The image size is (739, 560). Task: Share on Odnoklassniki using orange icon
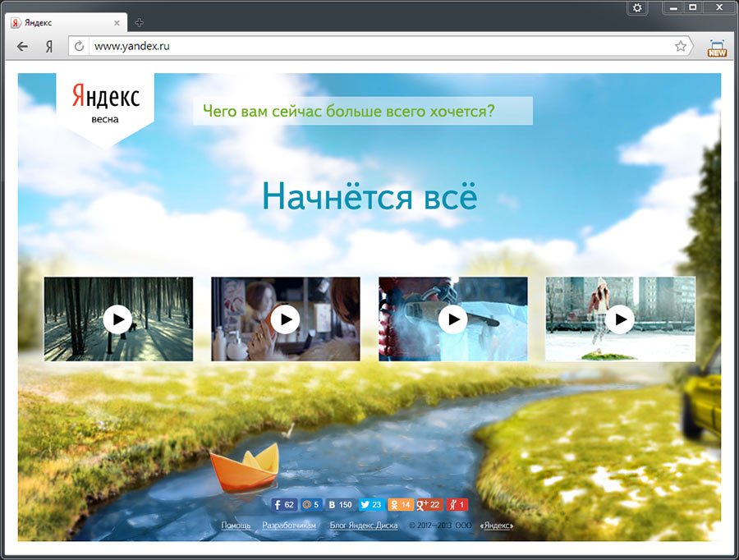tap(400, 505)
